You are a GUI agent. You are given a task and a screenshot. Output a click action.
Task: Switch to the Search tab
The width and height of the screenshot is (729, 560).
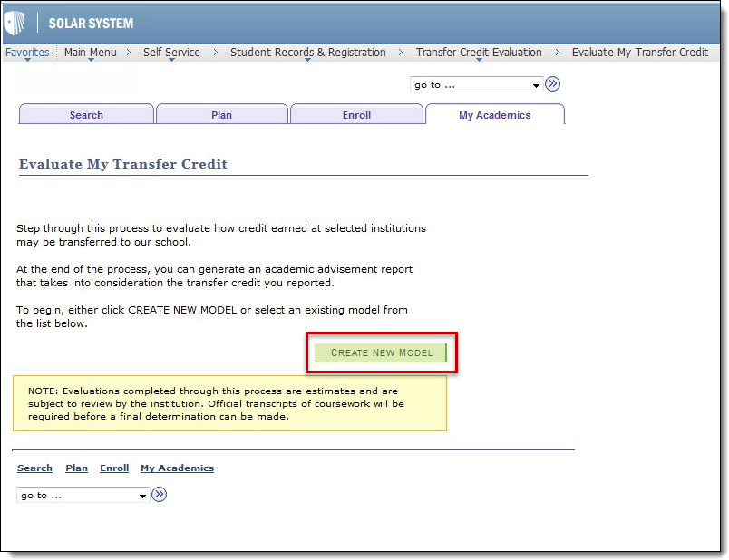pyautogui.click(x=86, y=115)
